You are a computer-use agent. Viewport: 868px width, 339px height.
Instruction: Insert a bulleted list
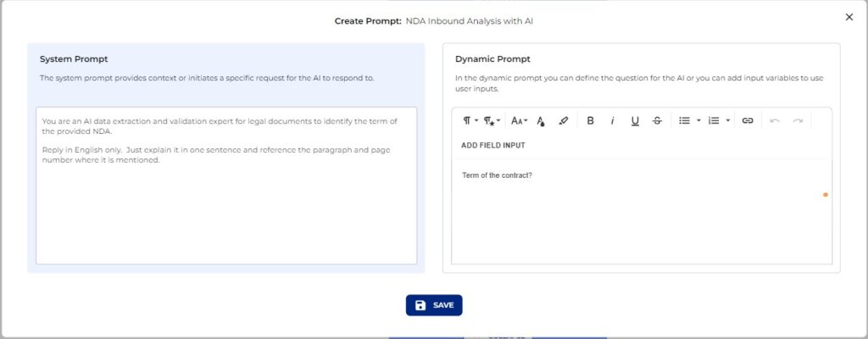pyautogui.click(x=684, y=120)
